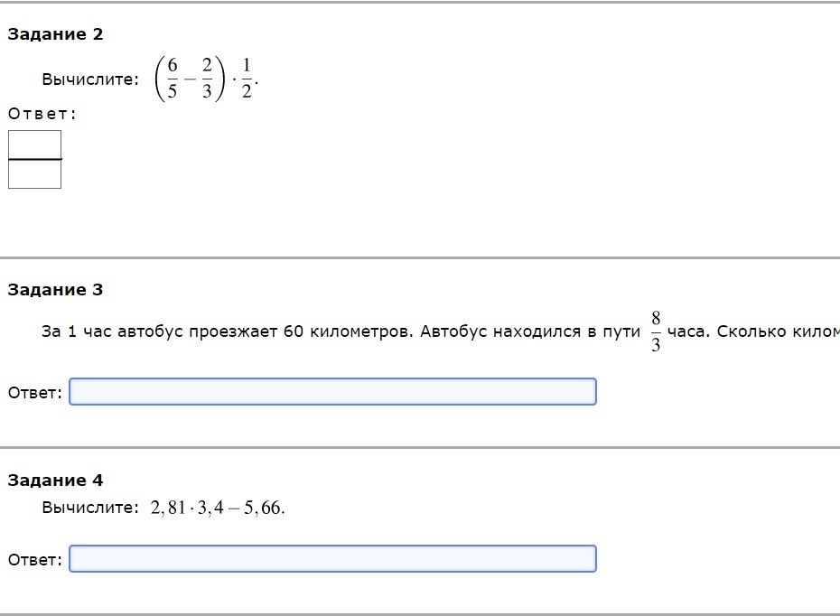Select the Задание 3 heading
The height and width of the screenshot is (616, 840).
(55, 290)
